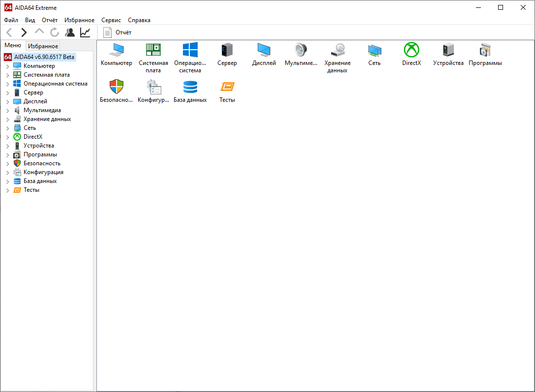Viewport: 535px width, 392px height.
Task: Select the Тесты benchmark icon in main panel
Action: click(x=227, y=87)
